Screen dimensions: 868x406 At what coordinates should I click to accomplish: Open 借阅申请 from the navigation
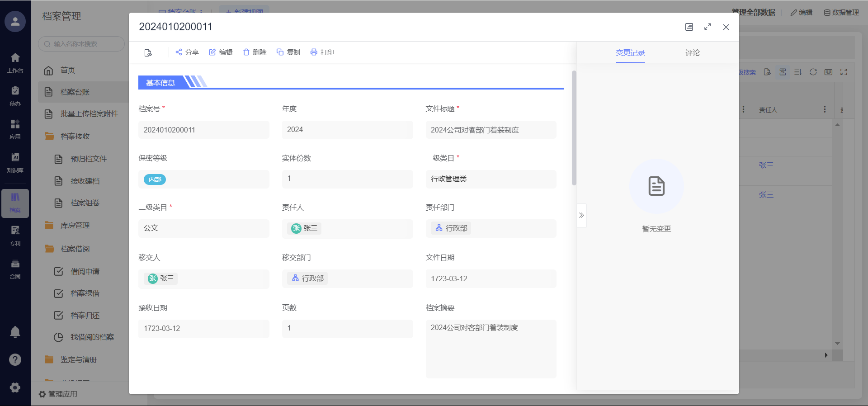[x=85, y=271]
